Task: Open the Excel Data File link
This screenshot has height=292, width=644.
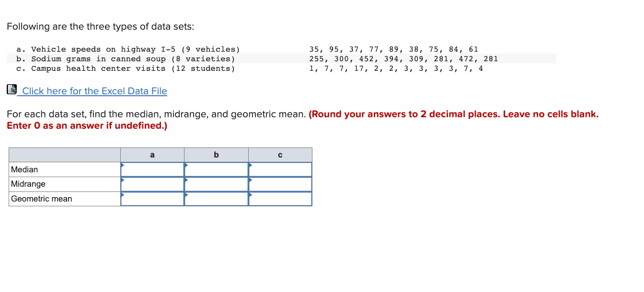Action: pyautogui.click(x=94, y=91)
